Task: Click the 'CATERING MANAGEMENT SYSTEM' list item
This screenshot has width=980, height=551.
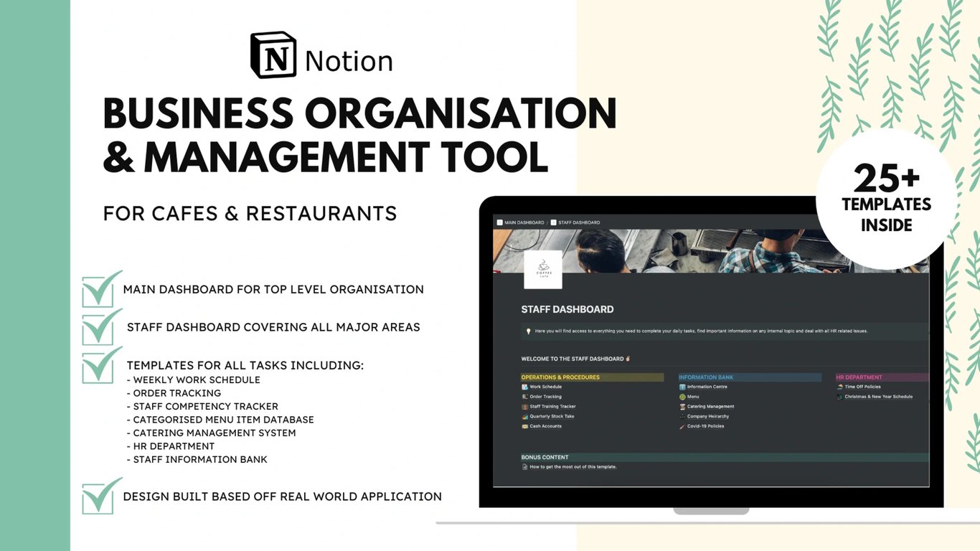Action: (215, 433)
